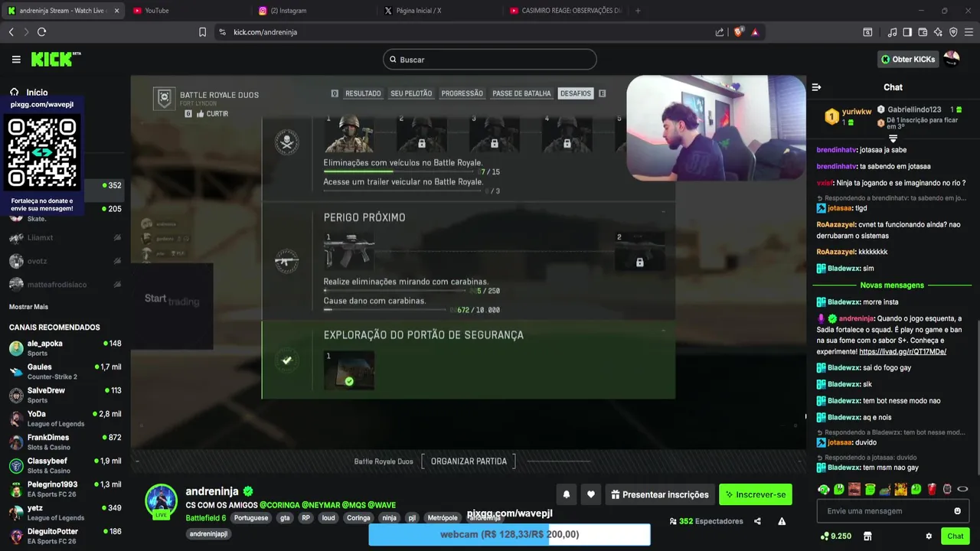The image size is (980, 551).
Task: Toggle the browser sidebar panel icon
Action: (x=907, y=32)
